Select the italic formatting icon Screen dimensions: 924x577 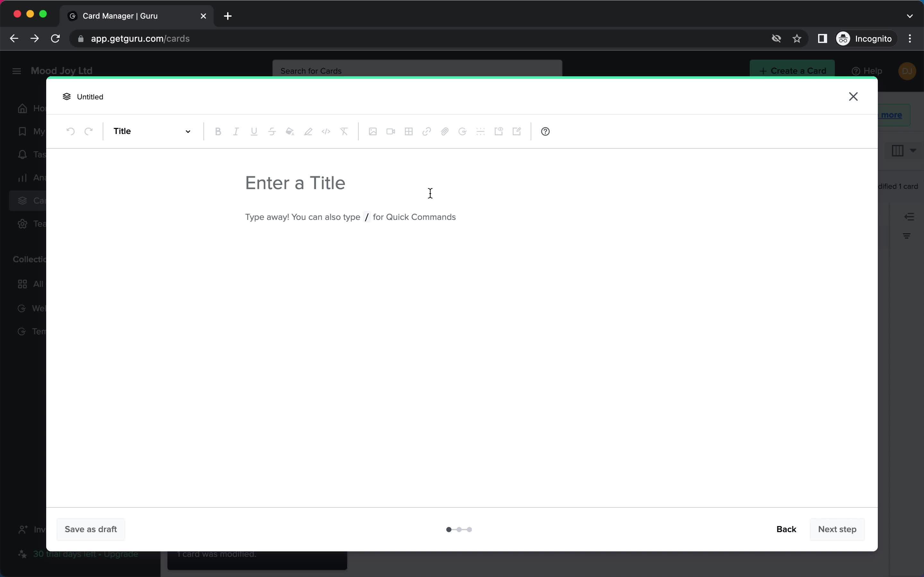click(235, 131)
